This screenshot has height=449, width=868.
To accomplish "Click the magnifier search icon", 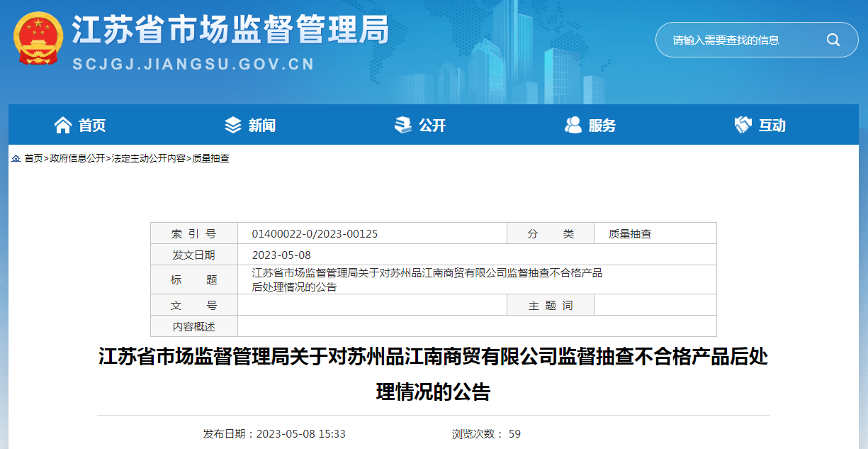I will [x=833, y=40].
